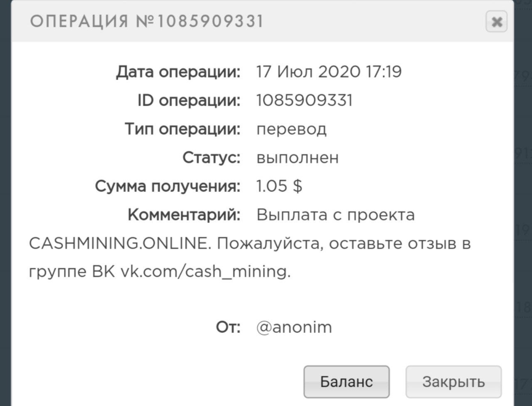Click the Статус label
Viewport: 532px width, 406px height.
(x=212, y=158)
